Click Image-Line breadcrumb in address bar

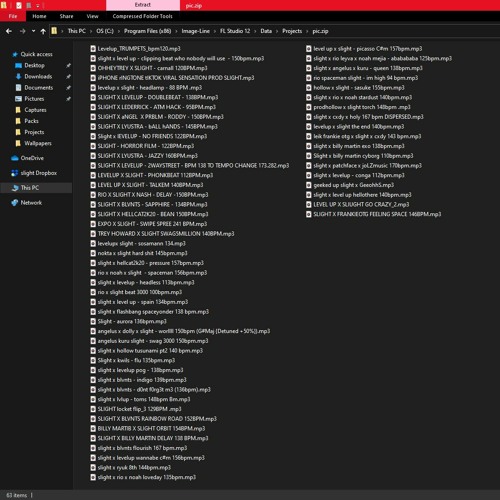196,31
